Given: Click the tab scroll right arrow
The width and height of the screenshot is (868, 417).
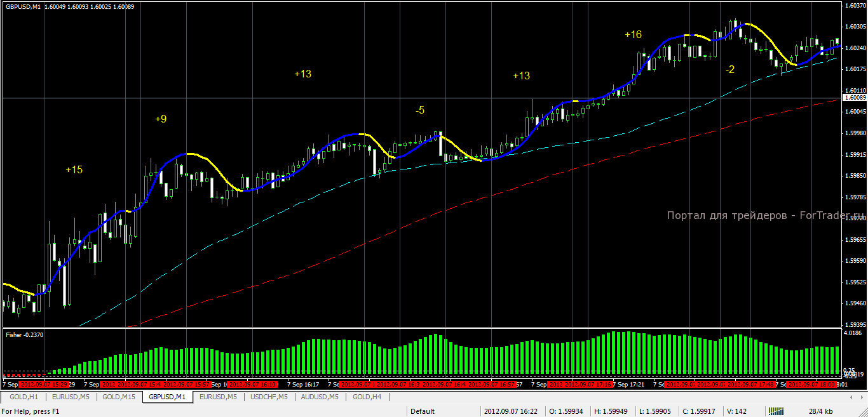Looking at the screenshot, I should point(862,397).
